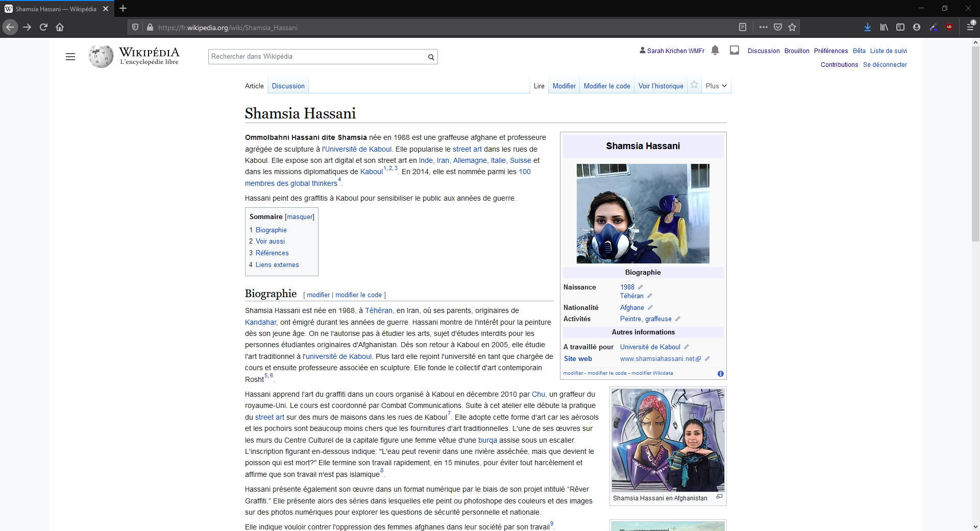Screen dimensions: 980x531
Task: Enlarge the Afghanistan photo thumbnail icon
Action: pyautogui.click(x=719, y=496)
